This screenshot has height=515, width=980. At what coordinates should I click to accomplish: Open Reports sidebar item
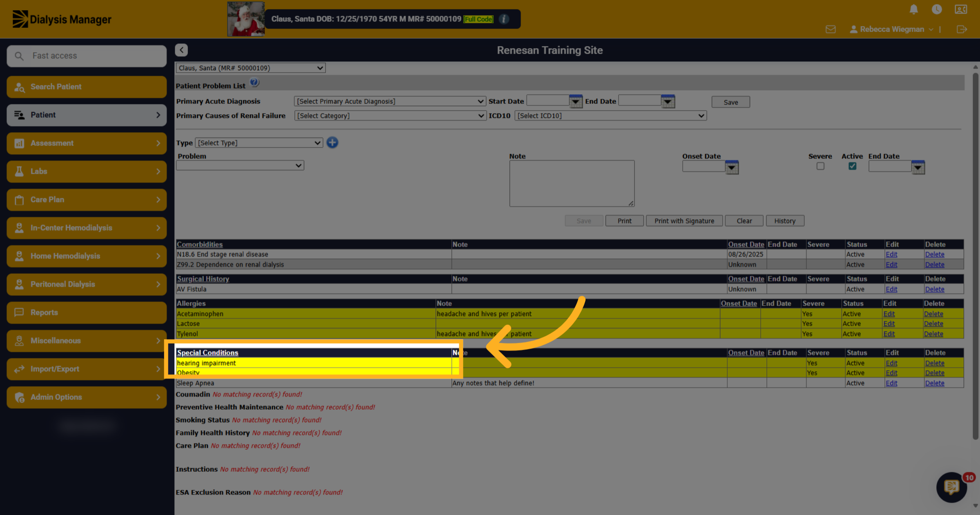pyautogui.click(x=87, y=313)
